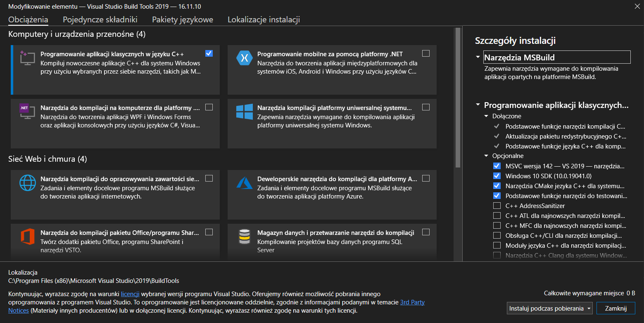Uncheck Windows 10 SDK (10.0.19041.0)

(497, 176)
